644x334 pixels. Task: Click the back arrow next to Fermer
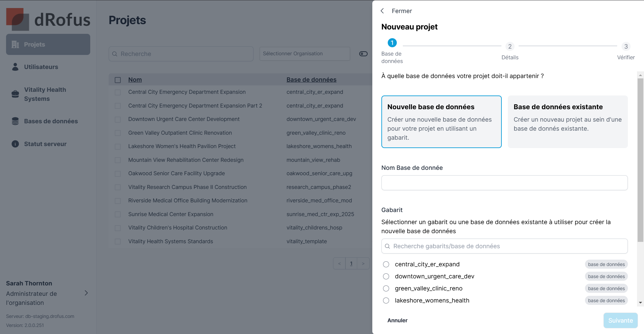(x=382, y=11)
